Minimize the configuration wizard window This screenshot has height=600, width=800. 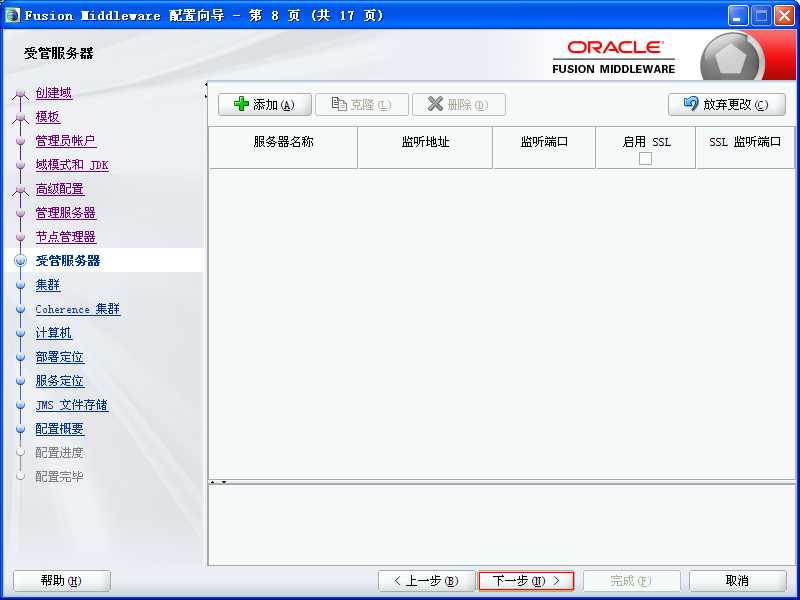click(737, 16)
